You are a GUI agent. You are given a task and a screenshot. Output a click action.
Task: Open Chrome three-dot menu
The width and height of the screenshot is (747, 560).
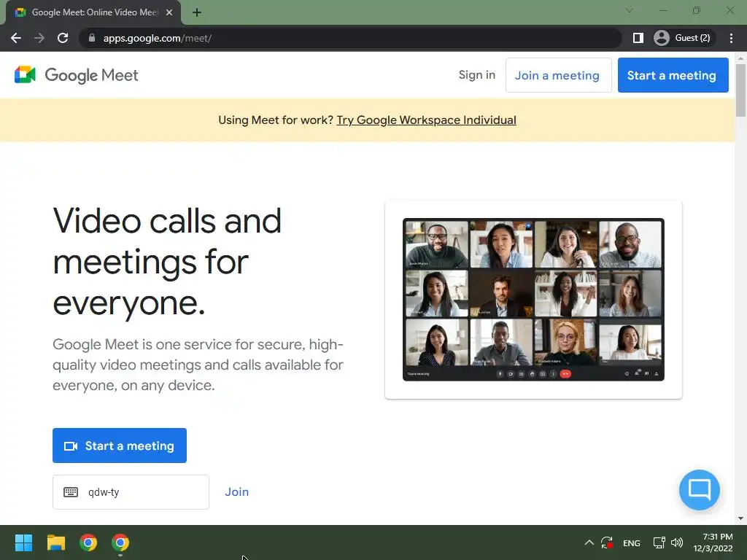click(731, 38)
